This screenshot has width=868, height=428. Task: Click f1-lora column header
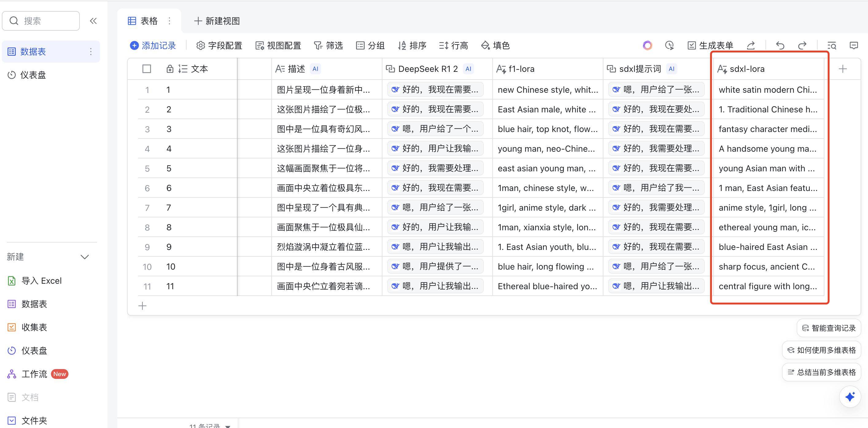pyautogui.click(x=548, y=69)
